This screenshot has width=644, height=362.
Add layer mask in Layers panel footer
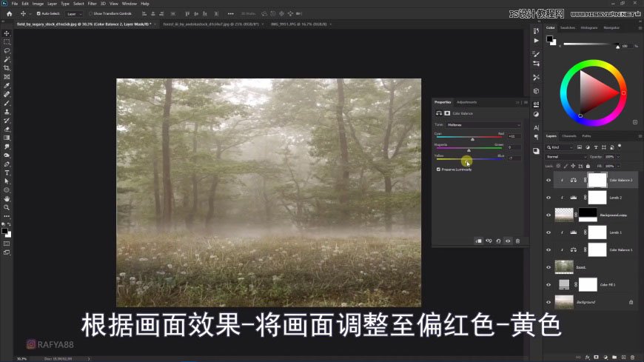(x=596, y=358)
